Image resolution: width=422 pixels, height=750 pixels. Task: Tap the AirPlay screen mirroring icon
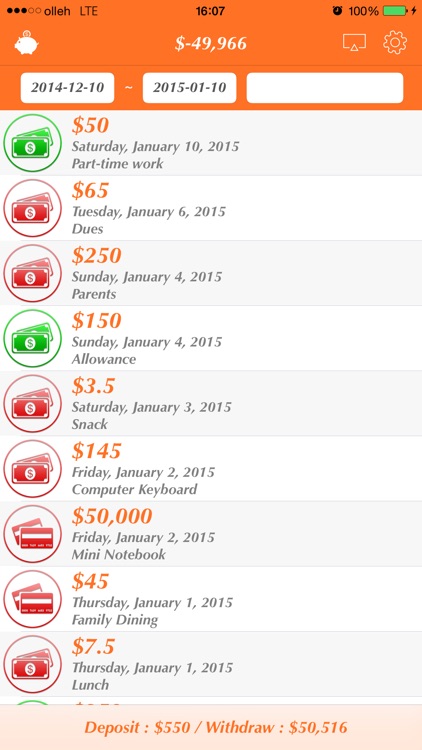pos(354,43)
